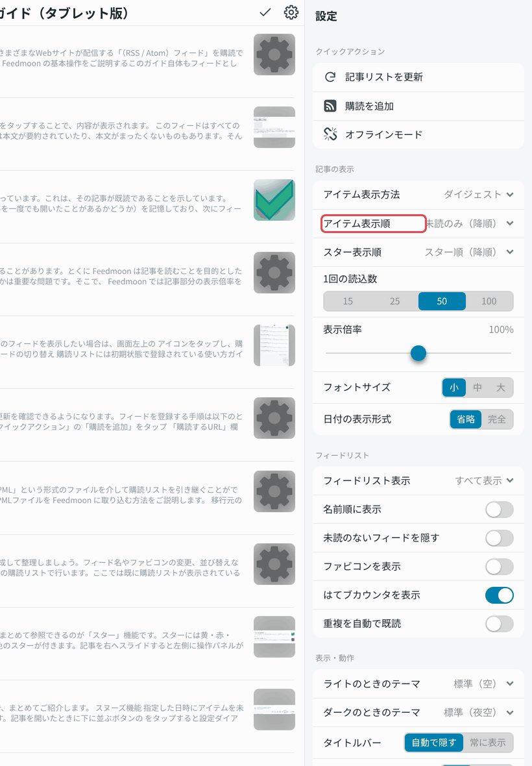Toggle 未読のないフィードを隠す switch
The height and width of the screenshot is (766, 532).
click(x=500, y=538)
